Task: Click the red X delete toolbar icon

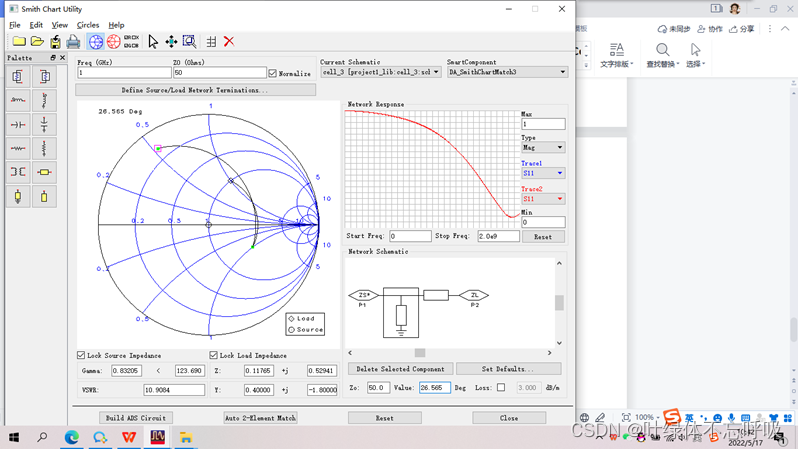Action: pyautogui.click(x=229, y=42)
